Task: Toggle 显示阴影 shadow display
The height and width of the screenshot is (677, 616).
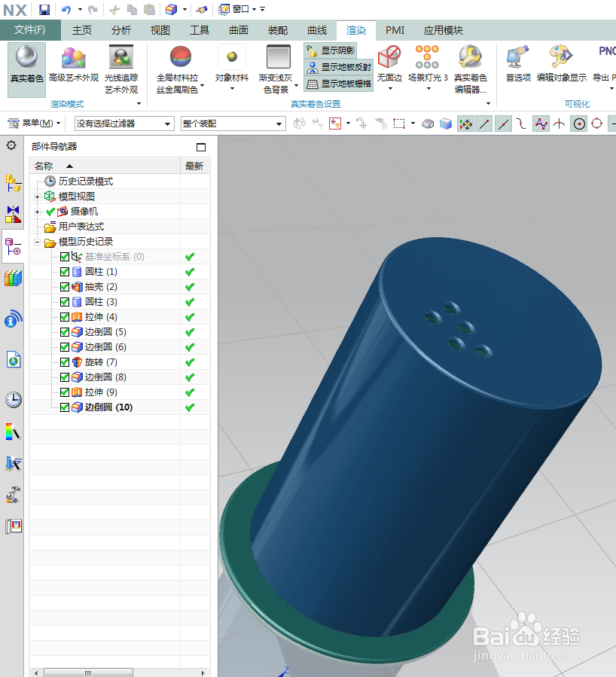Action: click(x=330, y=50)
